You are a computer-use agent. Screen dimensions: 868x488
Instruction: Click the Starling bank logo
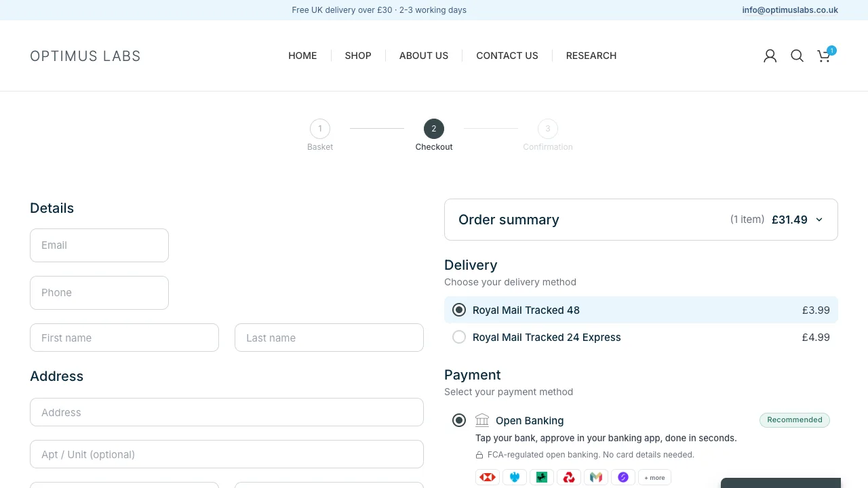(623, 477)
